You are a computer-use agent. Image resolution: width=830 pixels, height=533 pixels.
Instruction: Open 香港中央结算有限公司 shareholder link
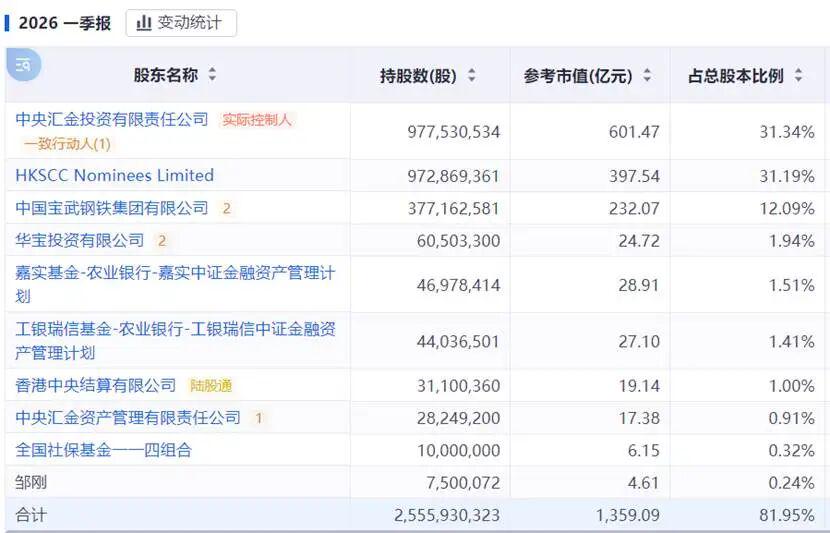95,385
